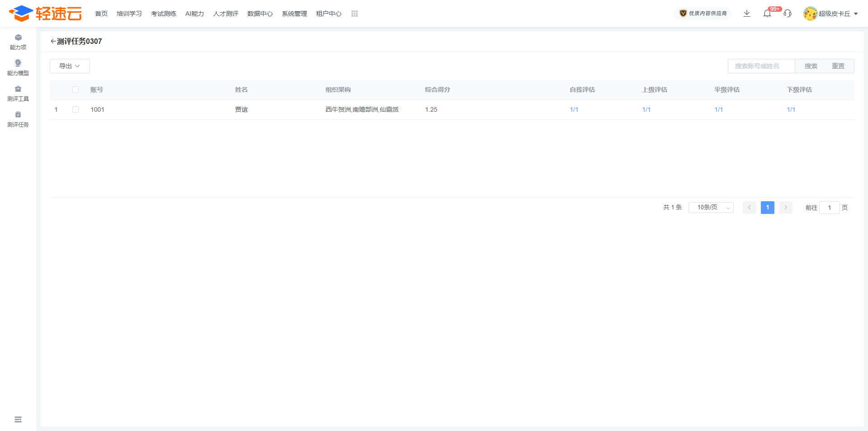Click the 搜索 button
The width and height of the screenshot is (868, 431).
(811, 66)
